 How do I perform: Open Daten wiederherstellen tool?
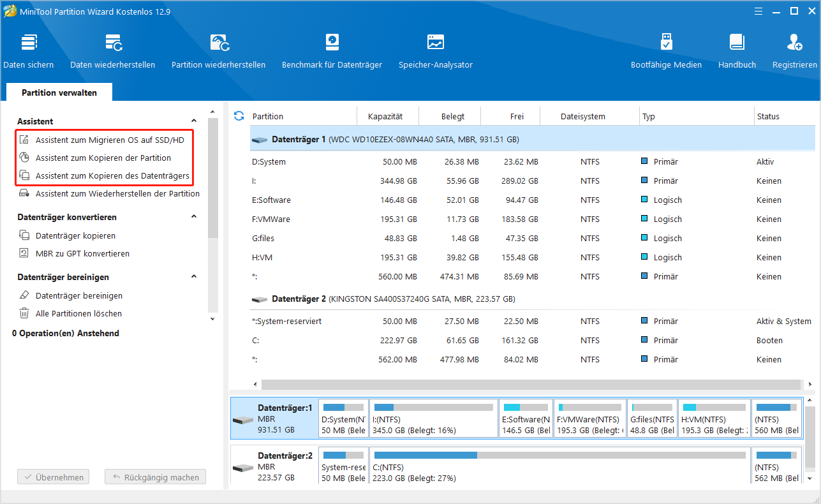click(x=113, y=51)
